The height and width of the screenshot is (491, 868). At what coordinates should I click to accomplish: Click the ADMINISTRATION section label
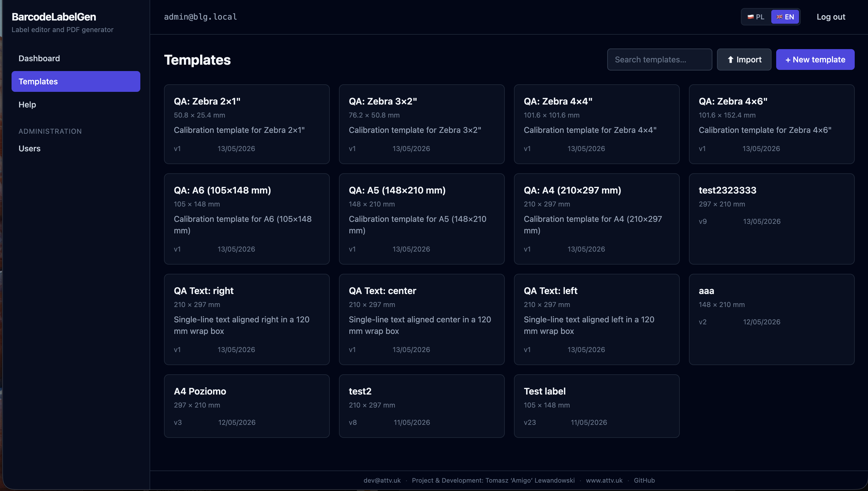click(50, 131)
